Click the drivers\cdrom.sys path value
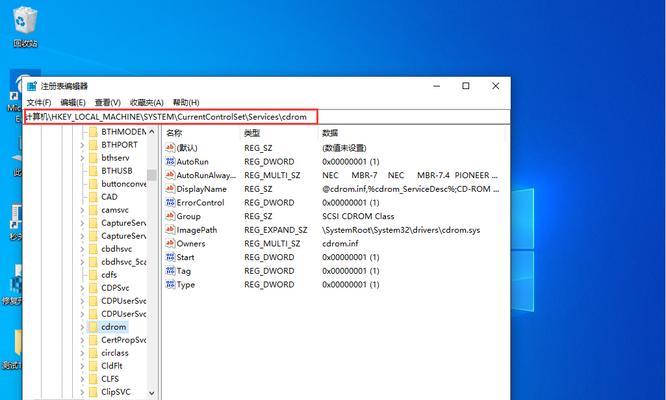The height and width of the screenshot is (400, 666). click(x=401, y=230)
